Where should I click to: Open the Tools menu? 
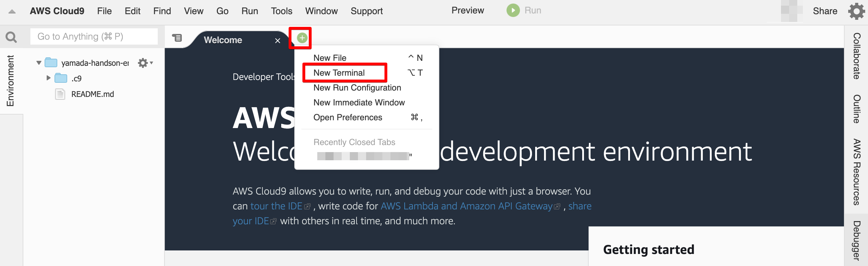(x=282, y=11)
